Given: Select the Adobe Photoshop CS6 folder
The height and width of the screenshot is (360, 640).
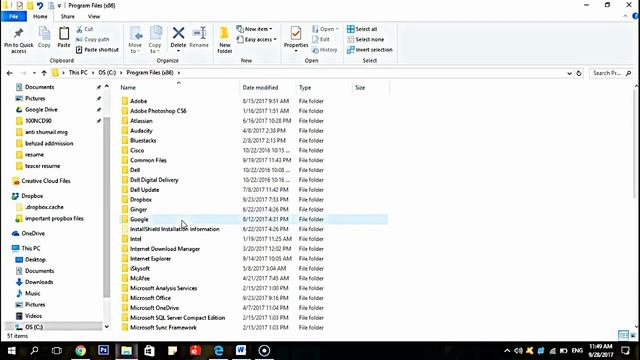Looking at the screenshot, I should tap(158, 111).
